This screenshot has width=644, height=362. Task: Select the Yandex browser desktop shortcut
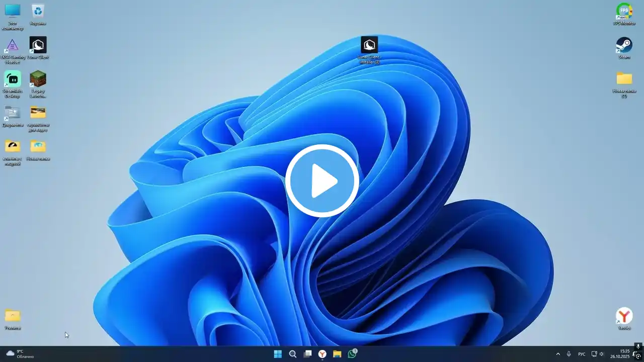624,319
